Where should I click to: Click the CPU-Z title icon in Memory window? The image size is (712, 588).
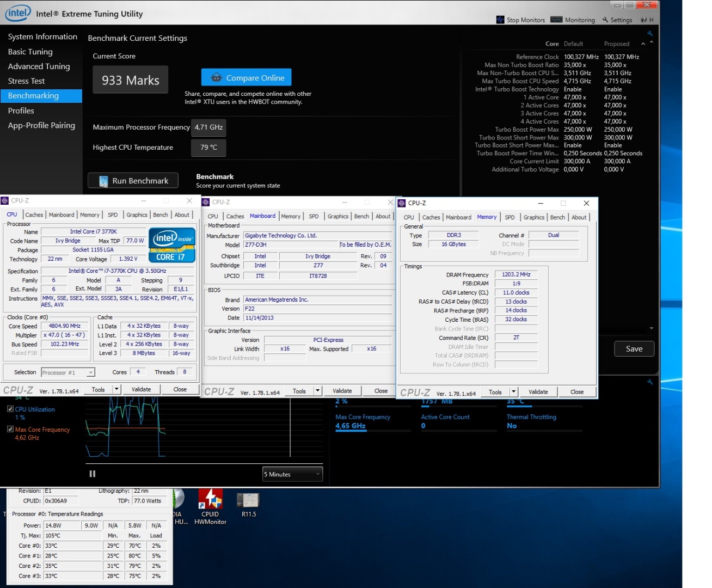(x=402, y=203)
